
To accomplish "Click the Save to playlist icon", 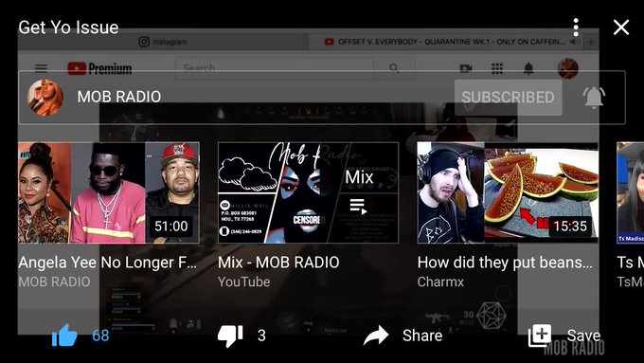I will (540, 336).
